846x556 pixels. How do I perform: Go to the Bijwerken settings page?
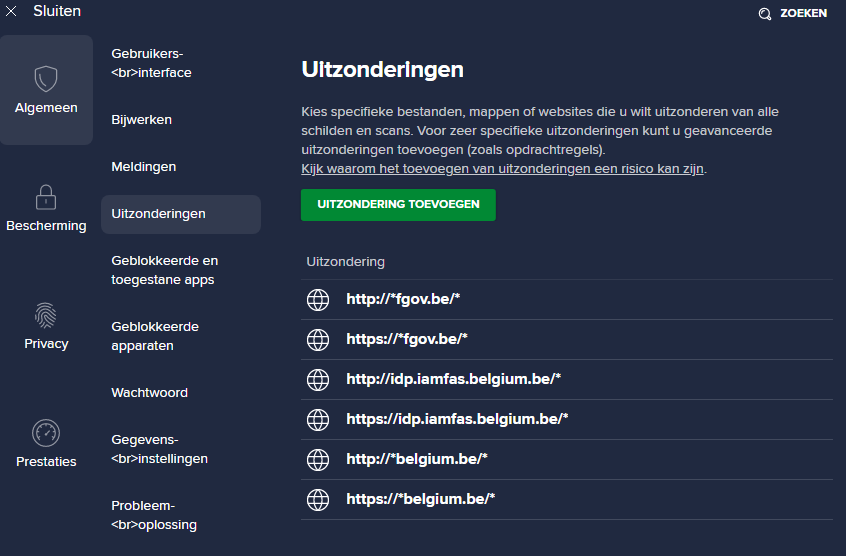click(x=142, y=120)
